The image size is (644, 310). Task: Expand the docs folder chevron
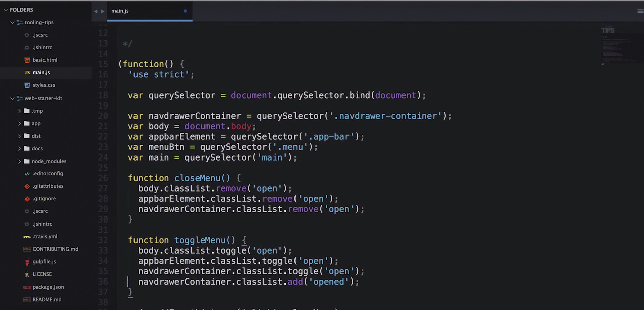click(19, 149)
